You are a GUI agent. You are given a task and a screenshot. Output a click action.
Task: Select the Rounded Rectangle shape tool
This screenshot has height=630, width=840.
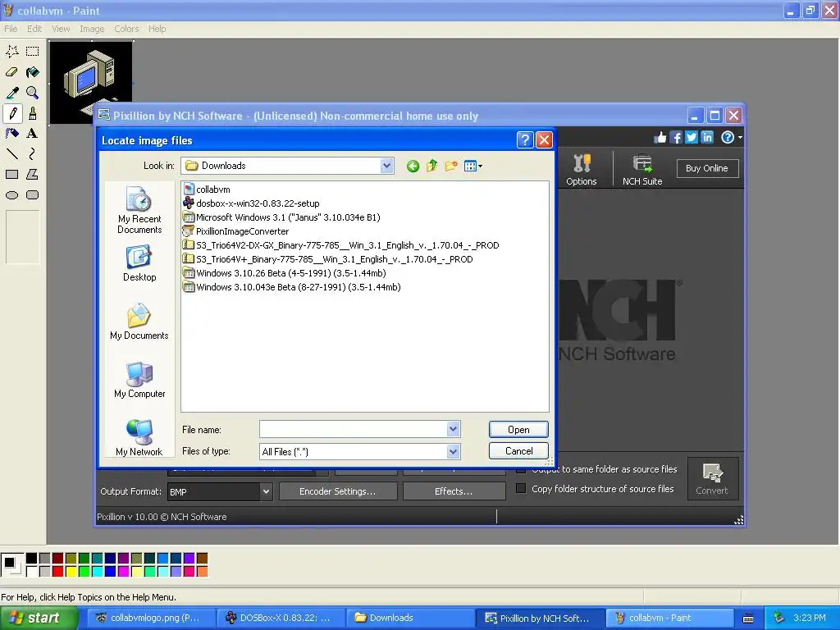pyautogui.click(x=33, y=195)
